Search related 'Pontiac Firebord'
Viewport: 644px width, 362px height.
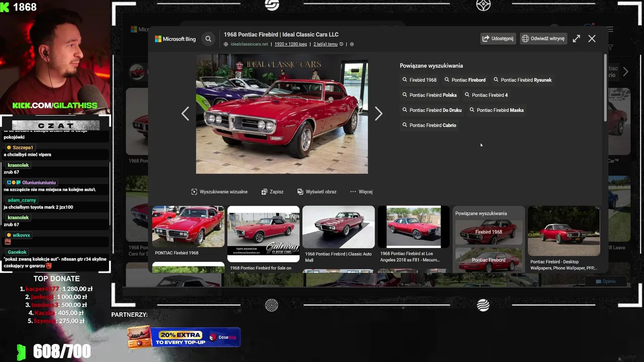point(465,80)
